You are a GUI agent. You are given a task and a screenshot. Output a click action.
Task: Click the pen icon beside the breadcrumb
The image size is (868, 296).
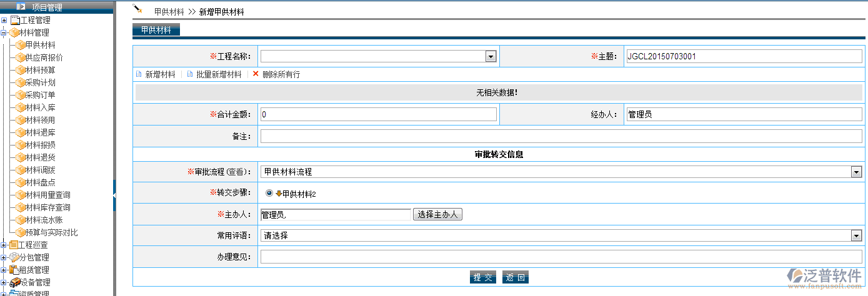click(137, 9)
